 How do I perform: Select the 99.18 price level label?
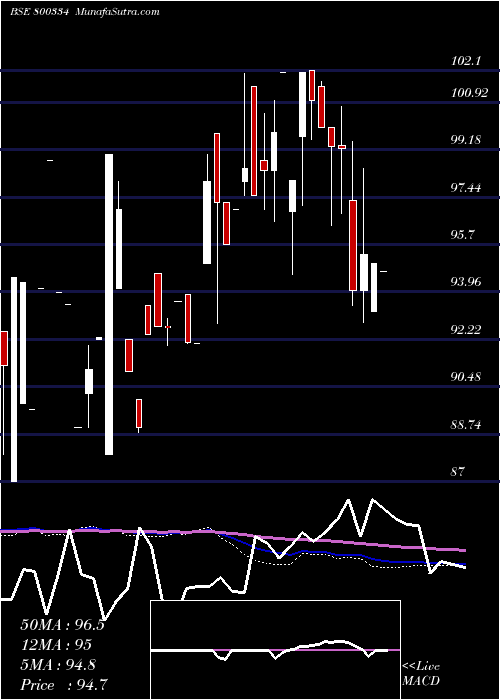point(466,140)
